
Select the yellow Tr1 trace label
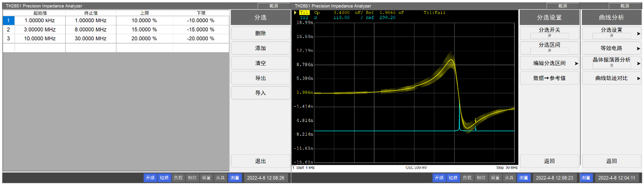(304, 13)
